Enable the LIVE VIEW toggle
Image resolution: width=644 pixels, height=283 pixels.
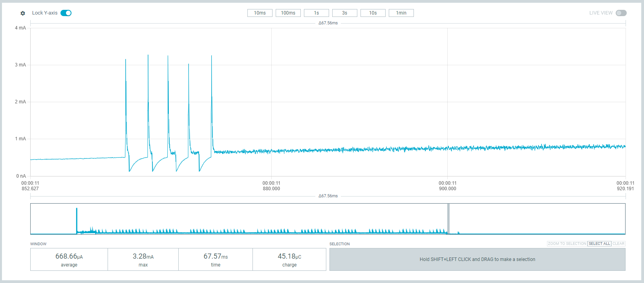coord(621,13)
